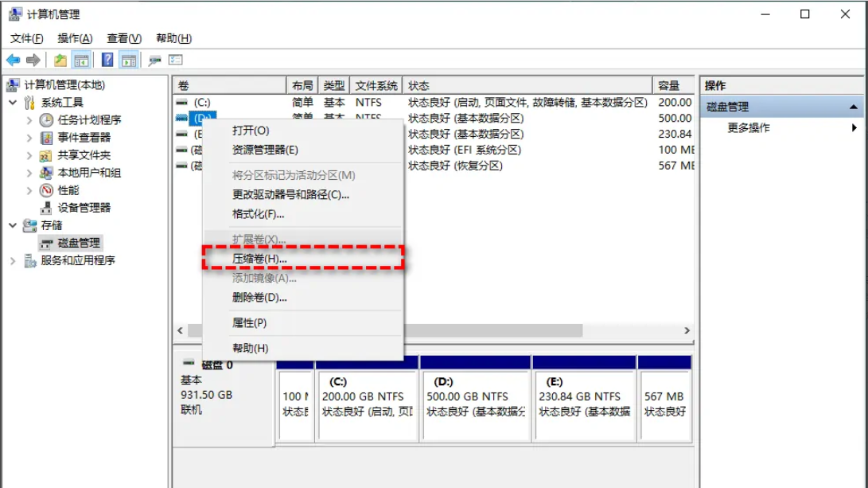This screenshot has height=488, width=868.
Task: Click Show/Hide Action Pane toolbar icon
Action: (x=129, y=60)
